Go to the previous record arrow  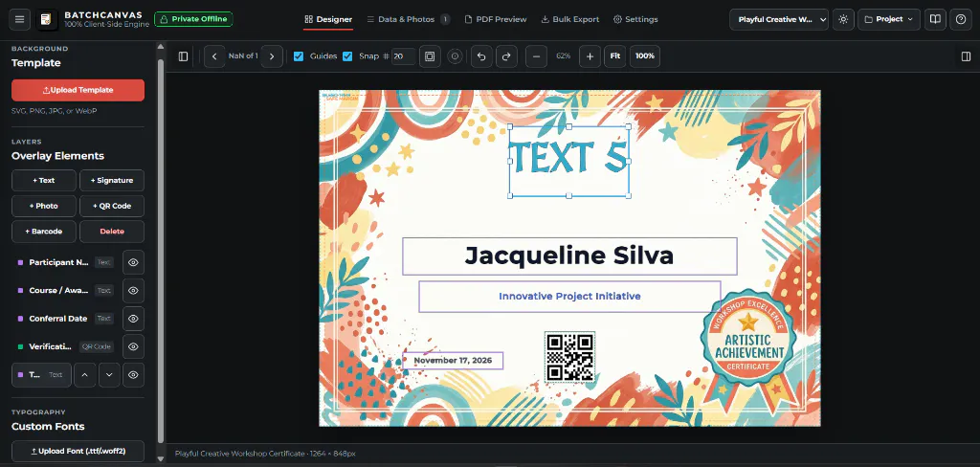214,56
